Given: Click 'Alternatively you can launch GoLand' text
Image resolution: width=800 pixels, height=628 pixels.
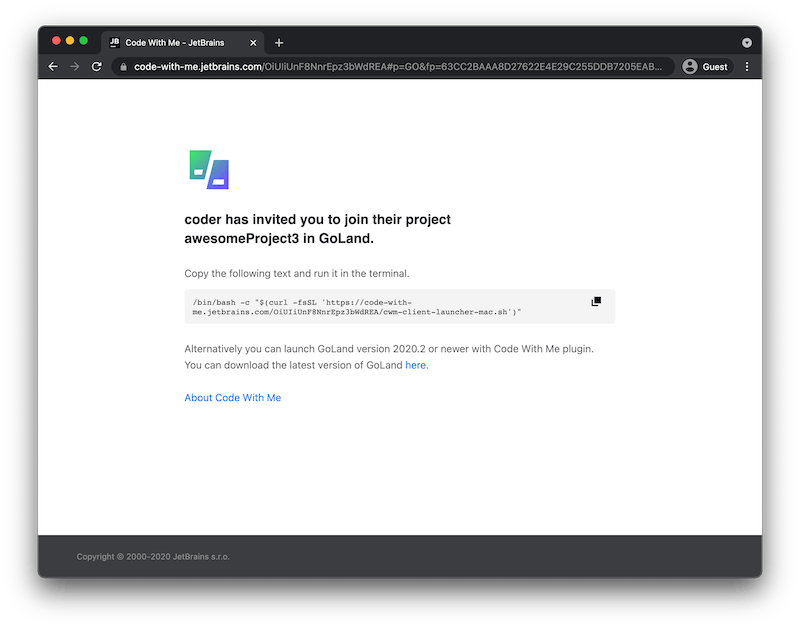Looking at the screenshot, I should [389, 349].
